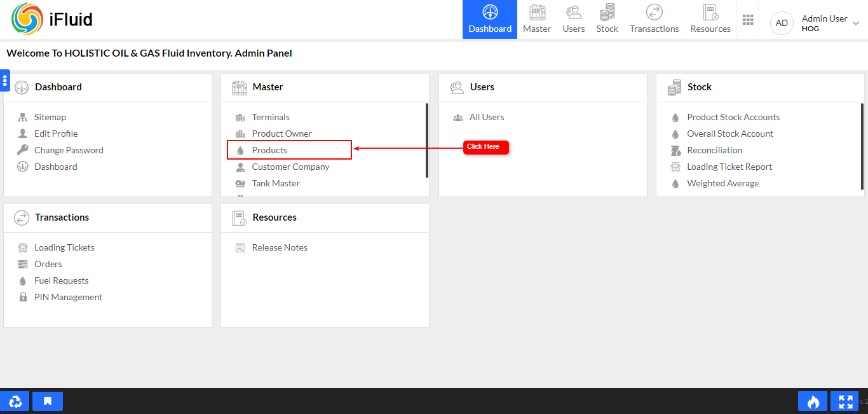Open the Master tab in top navigation
The height and width of the screenshot is (414, 868).
click(537, 19)
